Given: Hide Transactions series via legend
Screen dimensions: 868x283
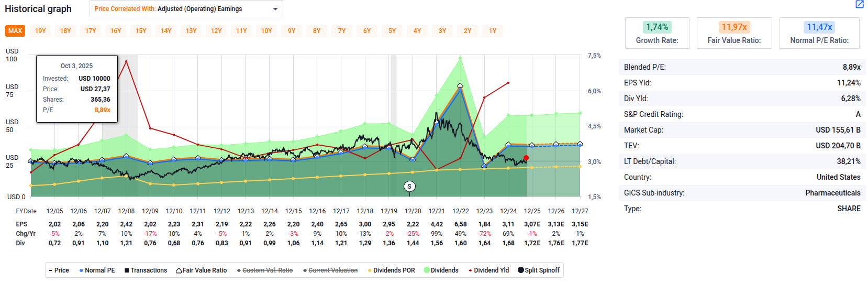Looking at the screenshot, I should 146,270.
